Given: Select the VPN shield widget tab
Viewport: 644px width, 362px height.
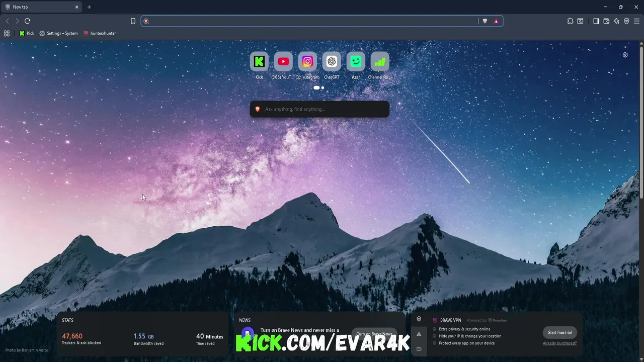Looking at the screenshot, I should 419,319.
